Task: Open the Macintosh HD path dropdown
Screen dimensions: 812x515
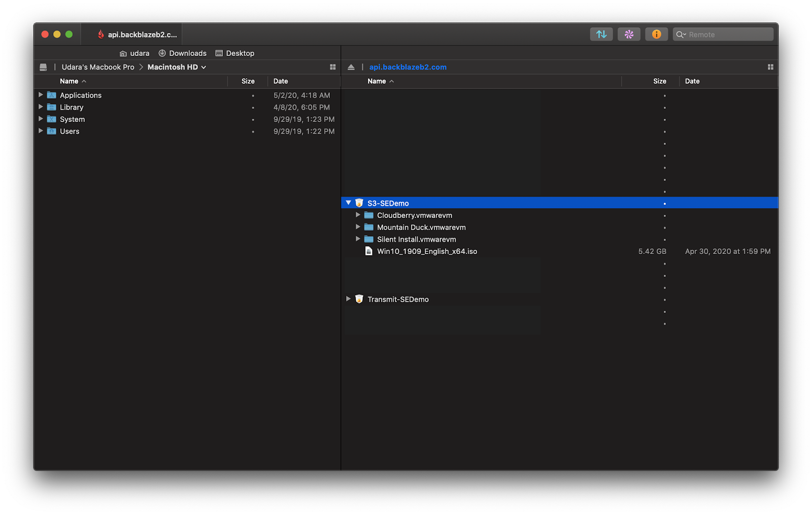Action: click(177, 67)
